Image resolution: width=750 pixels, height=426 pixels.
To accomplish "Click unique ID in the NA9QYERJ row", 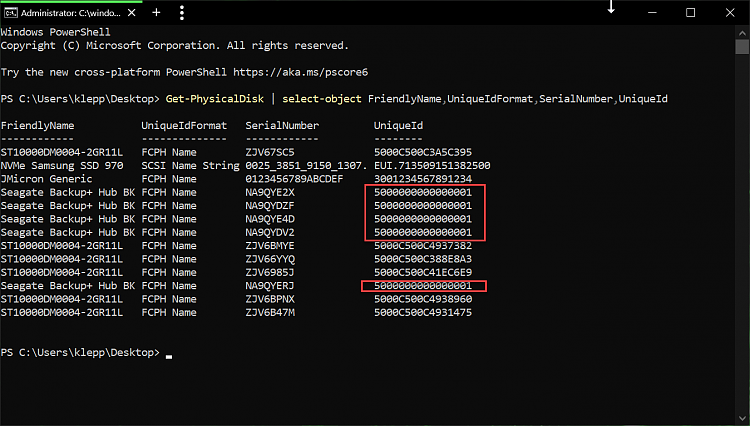I will [423, 286].
